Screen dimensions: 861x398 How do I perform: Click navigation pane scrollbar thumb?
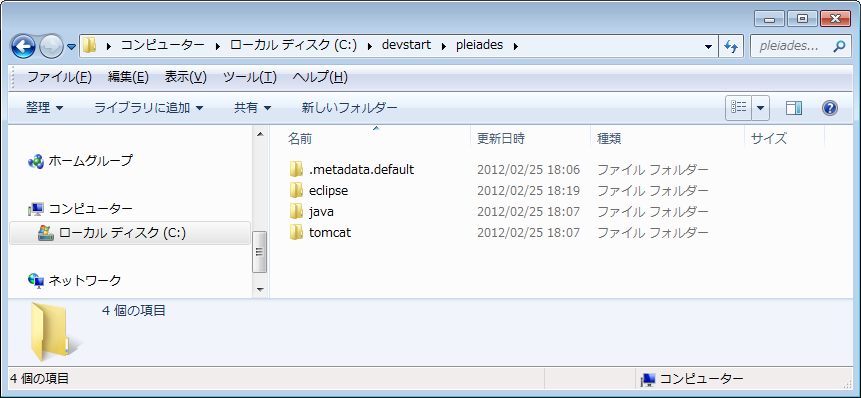point(260,251)
